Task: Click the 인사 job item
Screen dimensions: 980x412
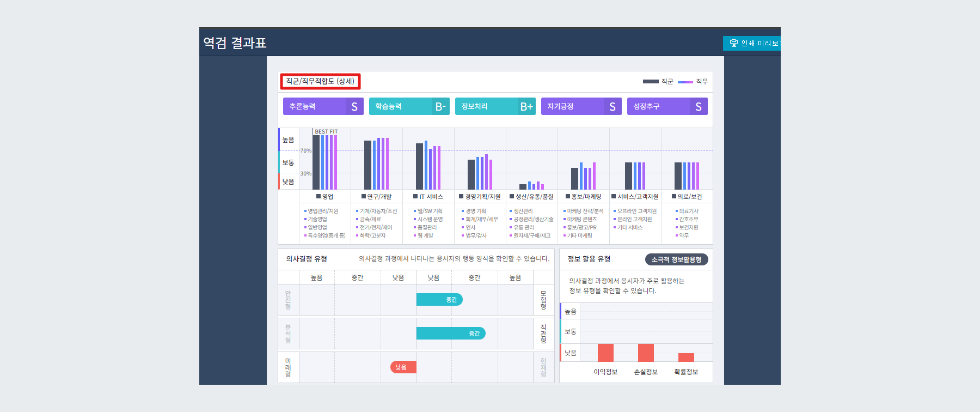Action: point(469,227)
